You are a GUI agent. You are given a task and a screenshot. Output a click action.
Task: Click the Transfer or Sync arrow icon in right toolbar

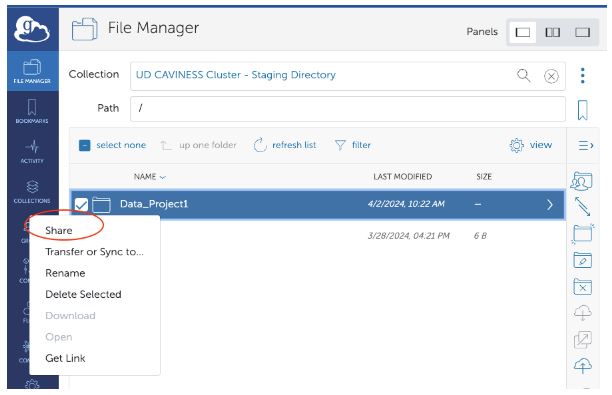point(582,206)
